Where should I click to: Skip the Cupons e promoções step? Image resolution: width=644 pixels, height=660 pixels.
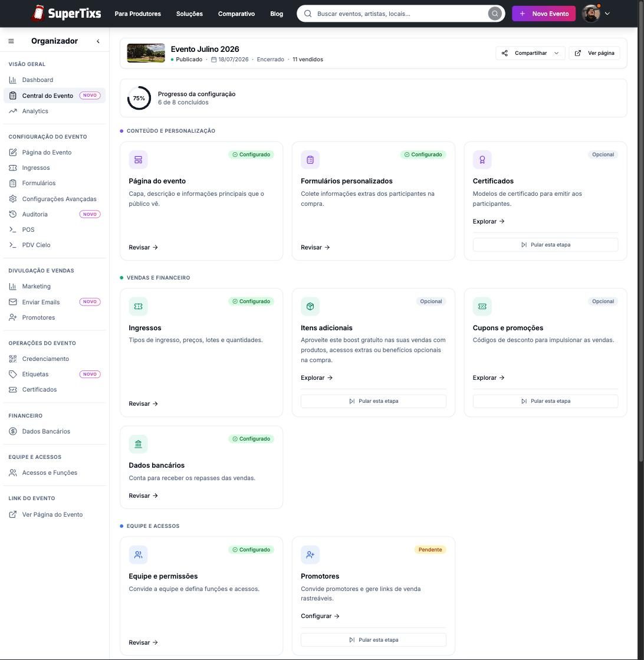546,401
